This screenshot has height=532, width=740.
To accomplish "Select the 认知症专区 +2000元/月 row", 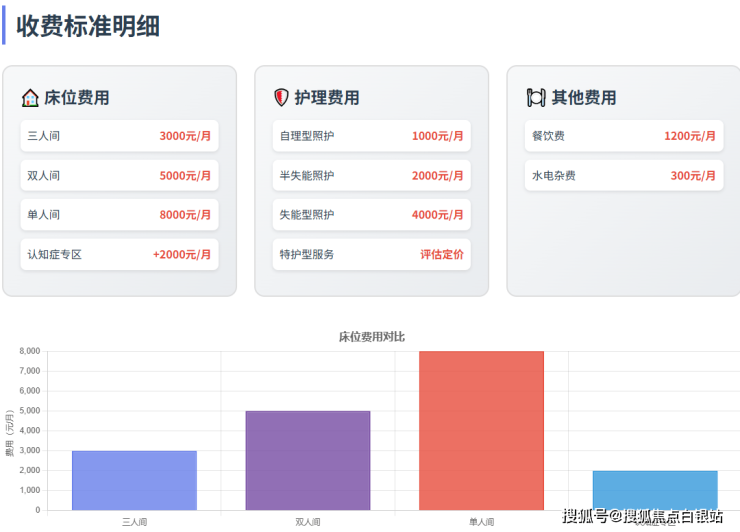I will coord(119,255).
